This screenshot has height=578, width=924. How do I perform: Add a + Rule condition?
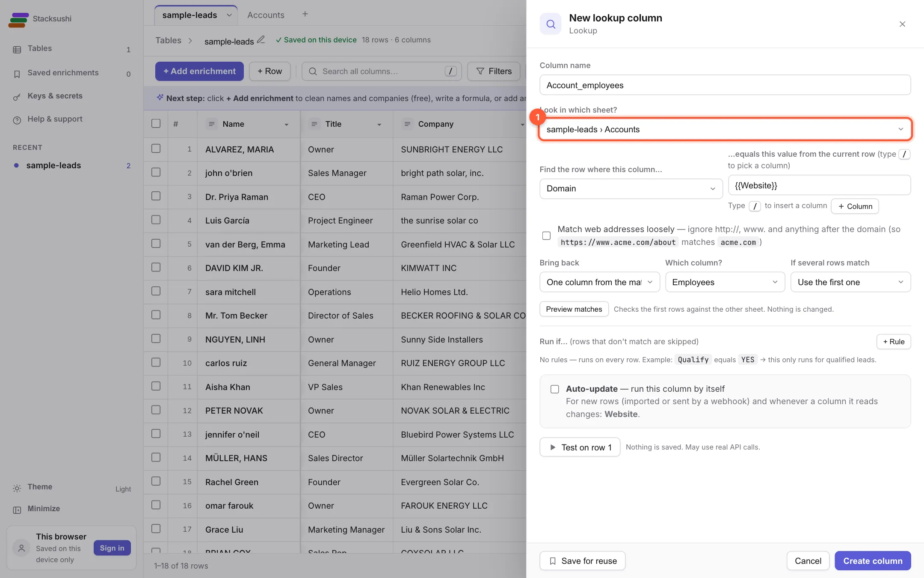pyautogui.click(x=894, y=342)
